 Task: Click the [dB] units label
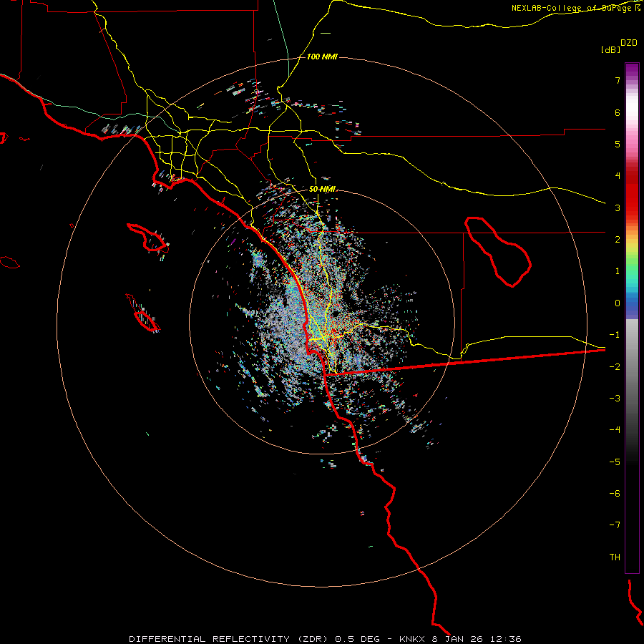(610, 49)
